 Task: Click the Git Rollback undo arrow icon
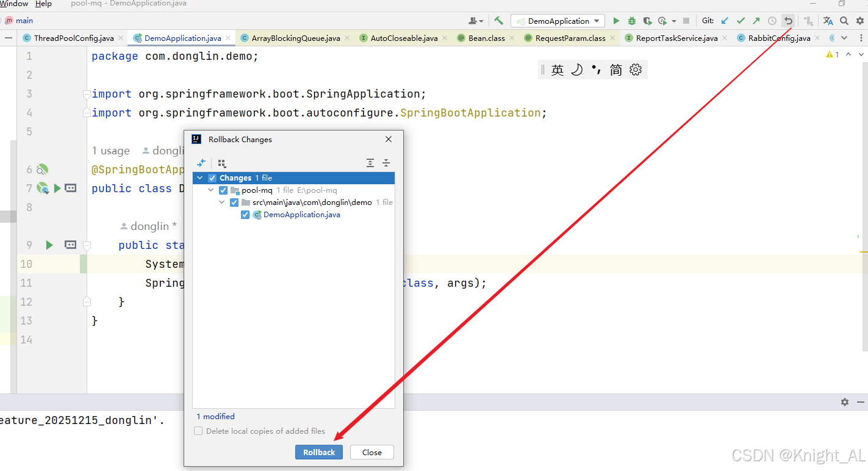pos(788,21)
